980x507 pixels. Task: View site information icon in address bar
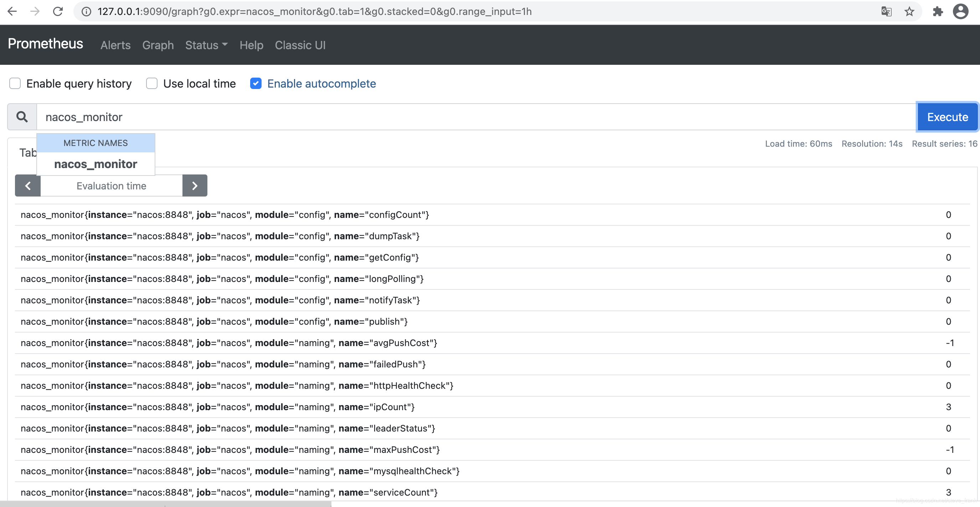click(86, 12)
